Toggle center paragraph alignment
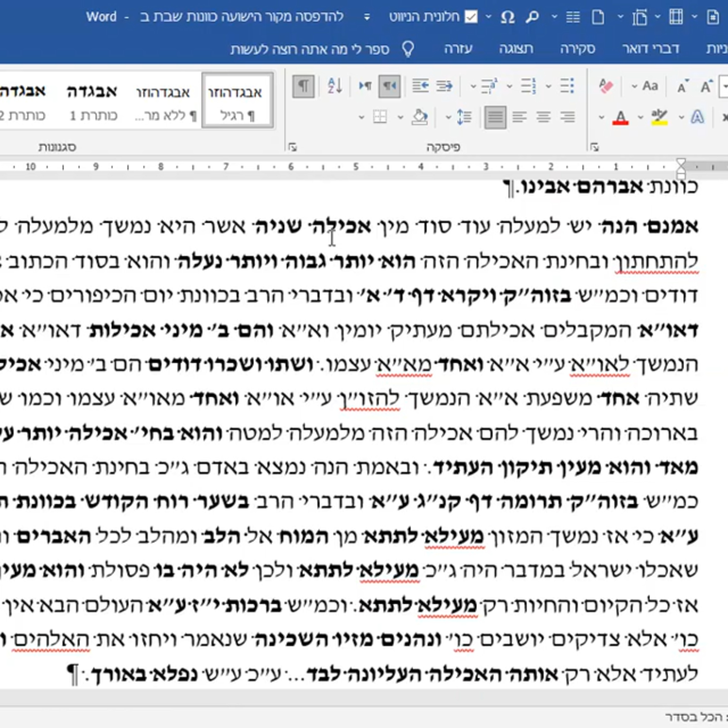728x728 pixels. (543, 117)
